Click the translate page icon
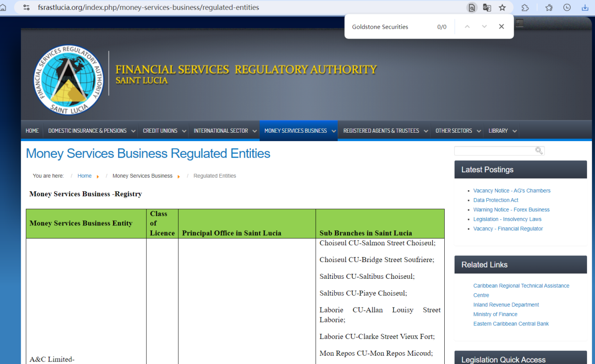This screenshot has height=364, width=595. 487,7
